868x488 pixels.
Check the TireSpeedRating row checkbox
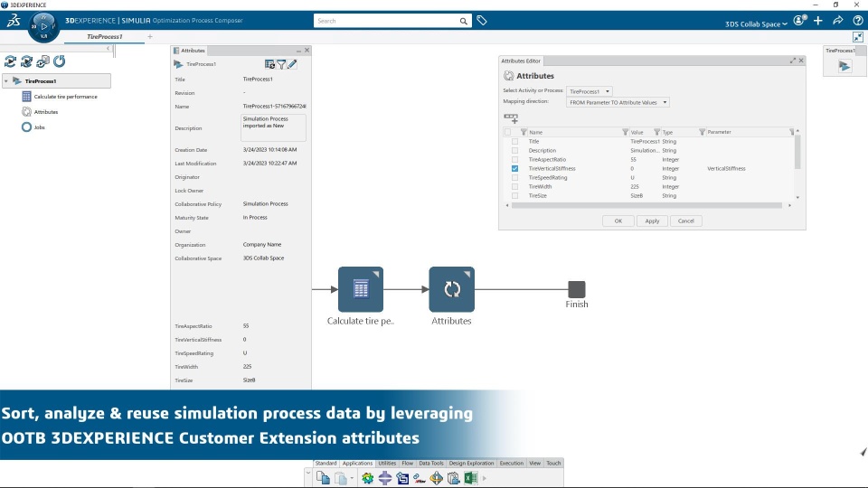[514, 178]
